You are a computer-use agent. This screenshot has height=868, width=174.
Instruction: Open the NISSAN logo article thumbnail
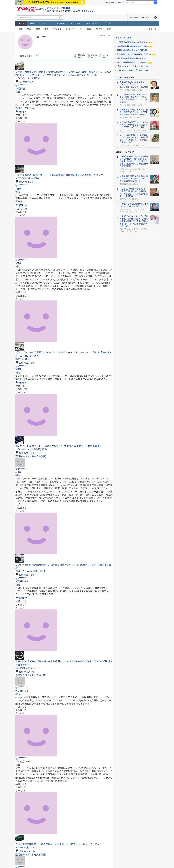pyautogui.click(x=20, y=655)
